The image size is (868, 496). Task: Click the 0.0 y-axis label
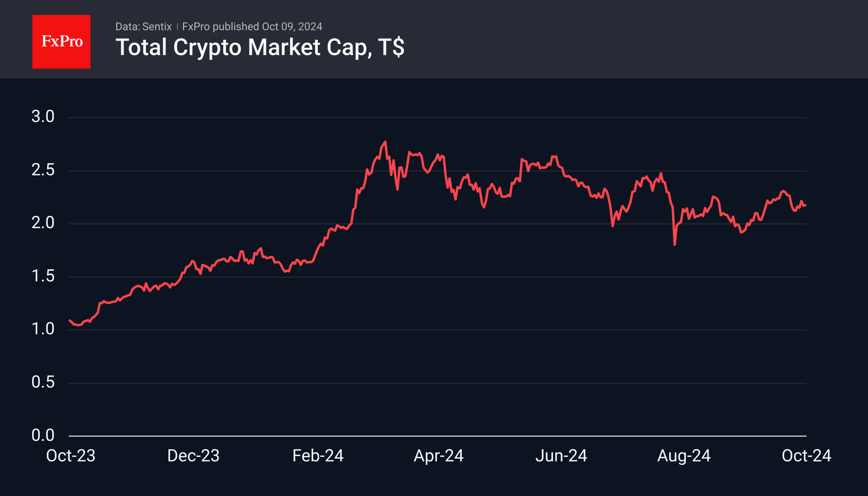[43, 435]
